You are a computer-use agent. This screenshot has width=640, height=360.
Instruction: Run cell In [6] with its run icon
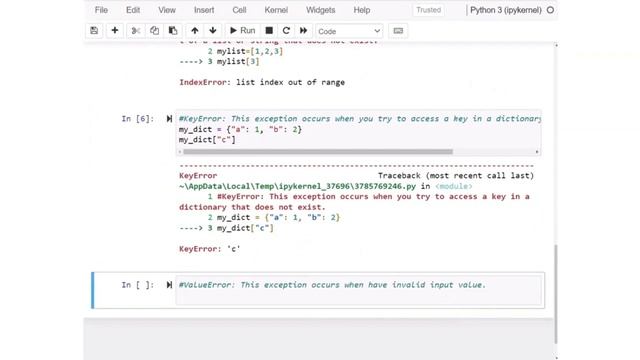pyautogui.click(x=169, y=119)
